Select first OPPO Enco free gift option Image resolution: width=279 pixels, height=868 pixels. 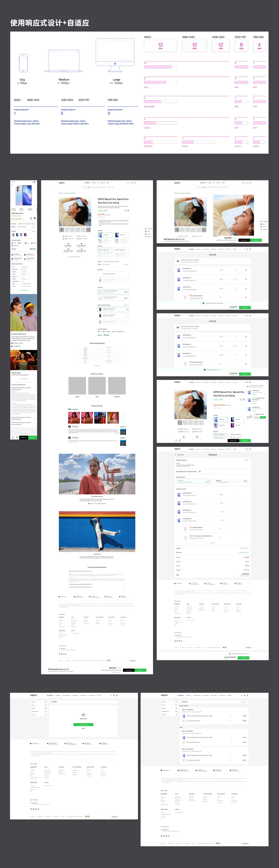tap(113, 274)
